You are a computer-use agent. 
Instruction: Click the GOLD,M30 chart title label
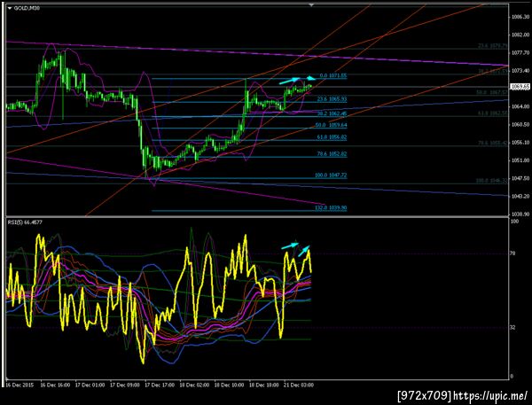(27, 8)
